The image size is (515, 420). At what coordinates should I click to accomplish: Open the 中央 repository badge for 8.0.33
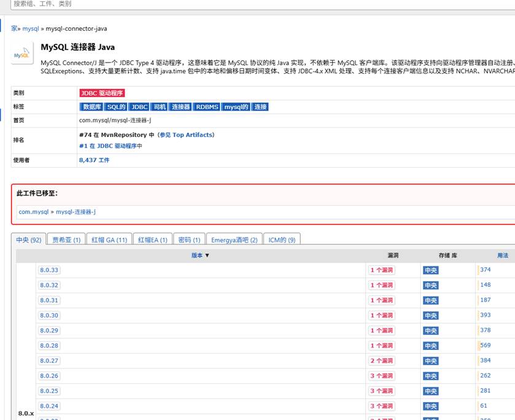(430, 270)
